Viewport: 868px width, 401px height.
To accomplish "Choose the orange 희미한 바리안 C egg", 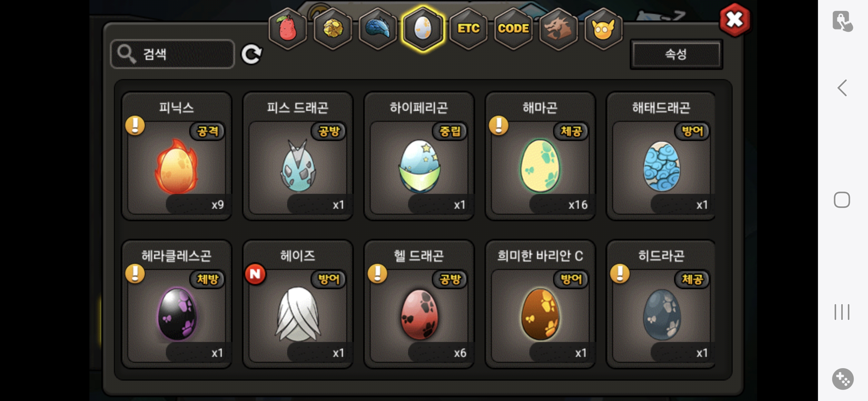I will [540, 304].
